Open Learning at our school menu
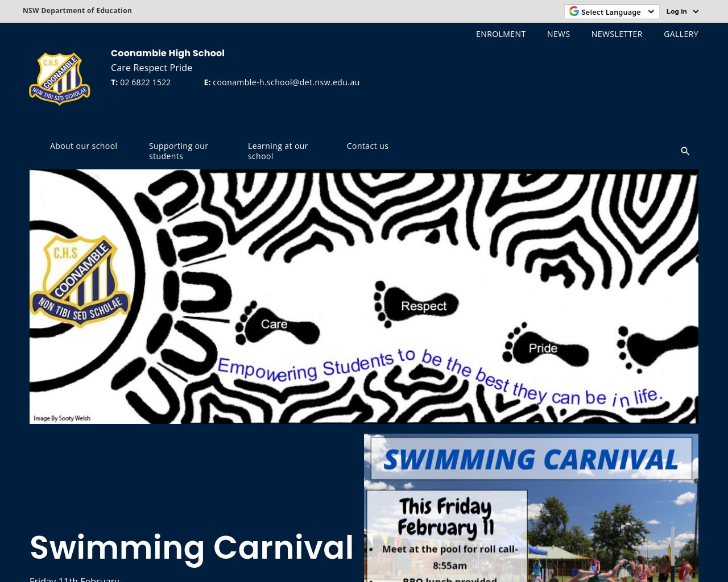728x582 pixels. click(x=278, y=151)
